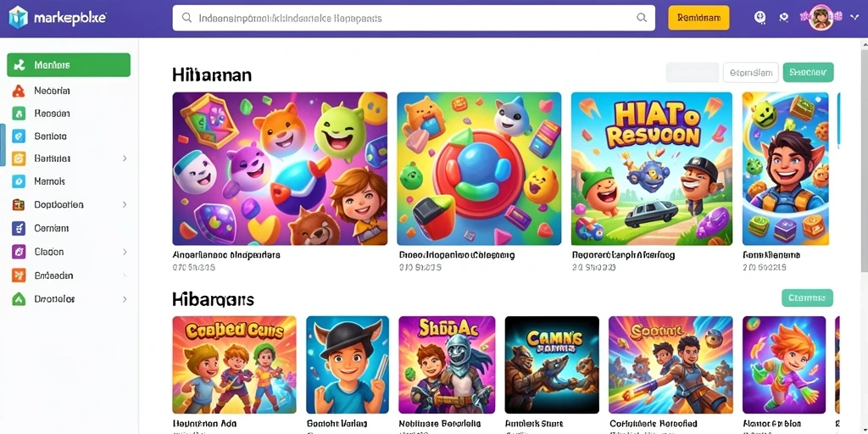Expand the Cladon sidebar chevron
Viewport: 868px width, 434px height.
(125, 252)
